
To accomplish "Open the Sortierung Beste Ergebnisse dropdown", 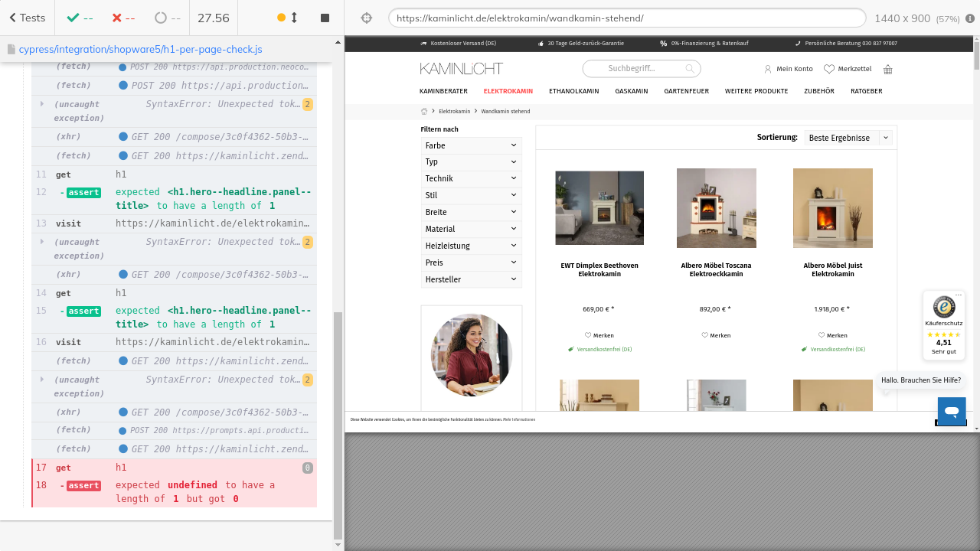I will (848, 138).
